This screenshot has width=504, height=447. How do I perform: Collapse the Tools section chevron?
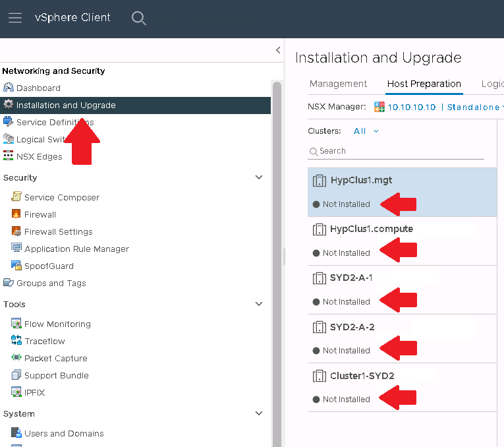[x=259, y=303]
